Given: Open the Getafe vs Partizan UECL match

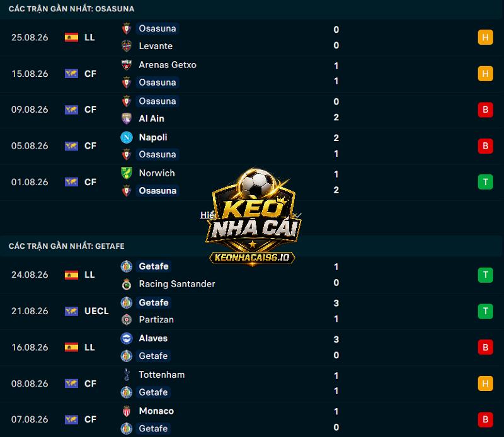Looking at the screenshot, I should coord(252,311).
